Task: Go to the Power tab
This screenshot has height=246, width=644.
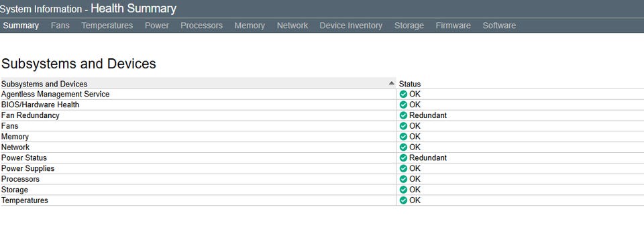Action: coord(157,25)
